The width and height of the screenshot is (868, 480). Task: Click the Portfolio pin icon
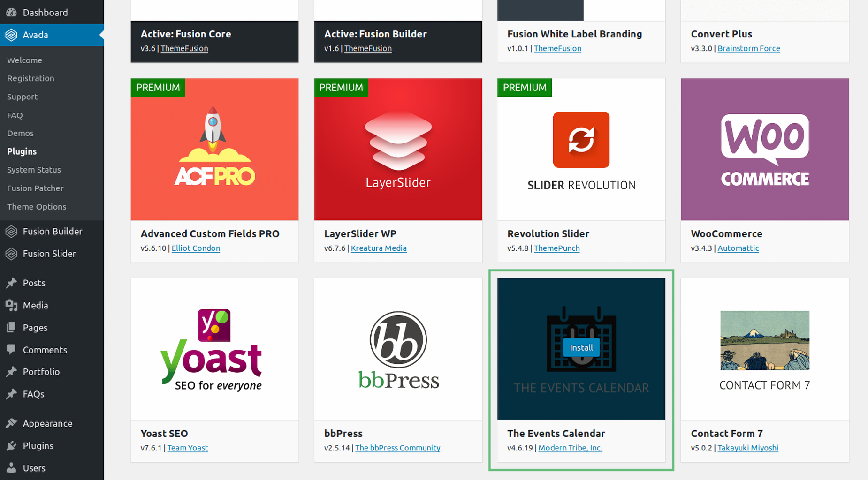[x=11, y=372]
